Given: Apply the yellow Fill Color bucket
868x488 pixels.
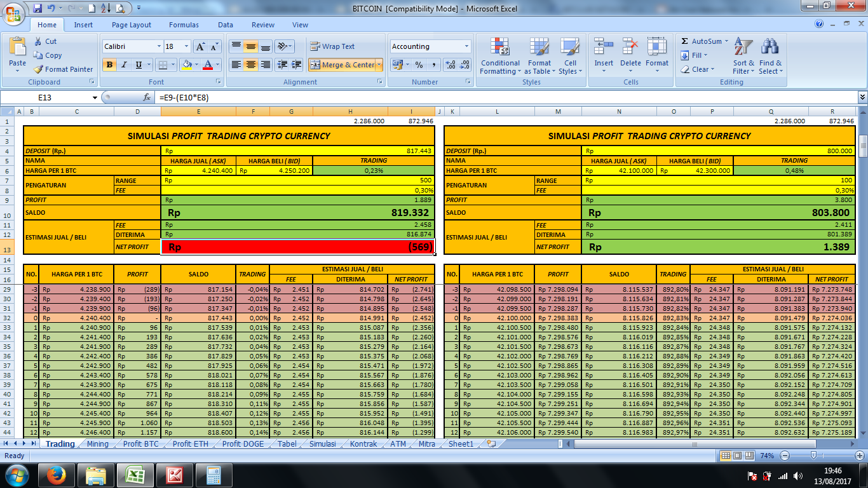Looking at the screenshot, I should (186, 65).
